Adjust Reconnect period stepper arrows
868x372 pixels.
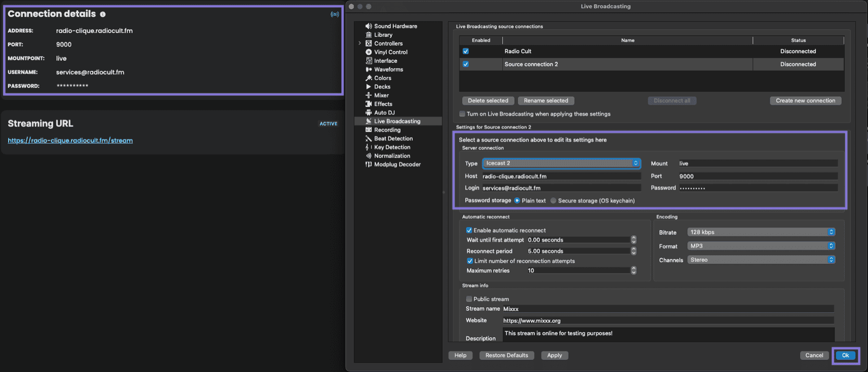[634, 251]
